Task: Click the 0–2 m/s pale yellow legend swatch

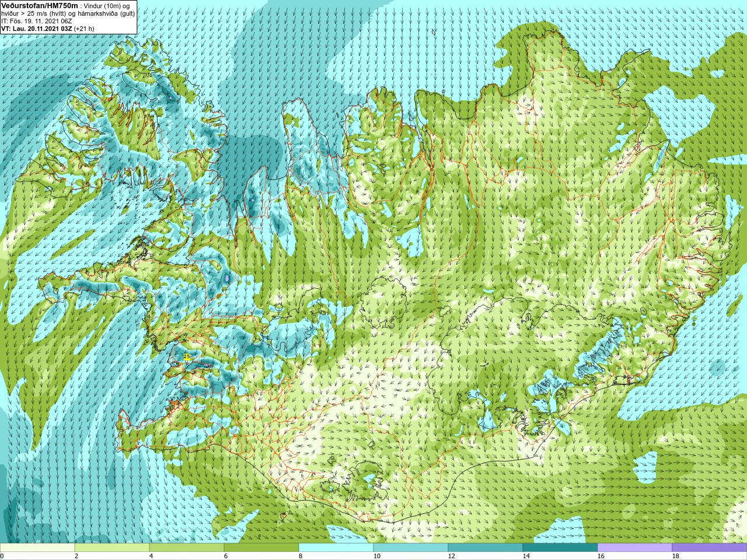Action: click(37, 548)
